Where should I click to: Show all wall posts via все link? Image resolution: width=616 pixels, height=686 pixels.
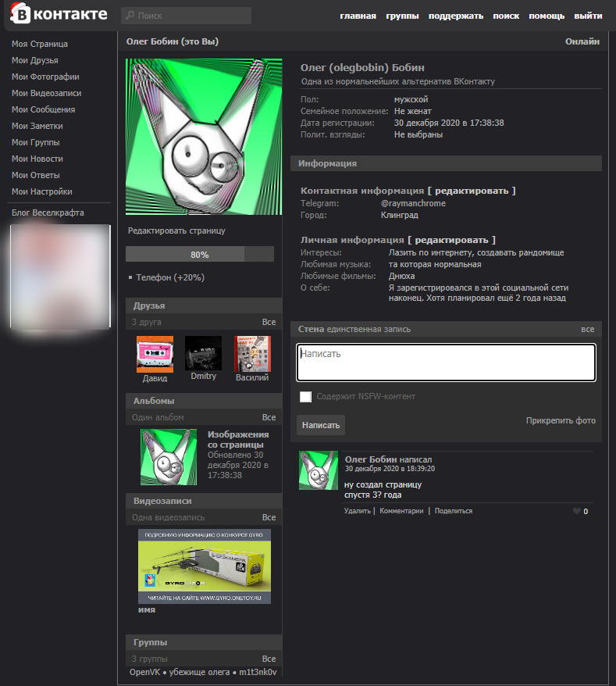tap(588, 329)
